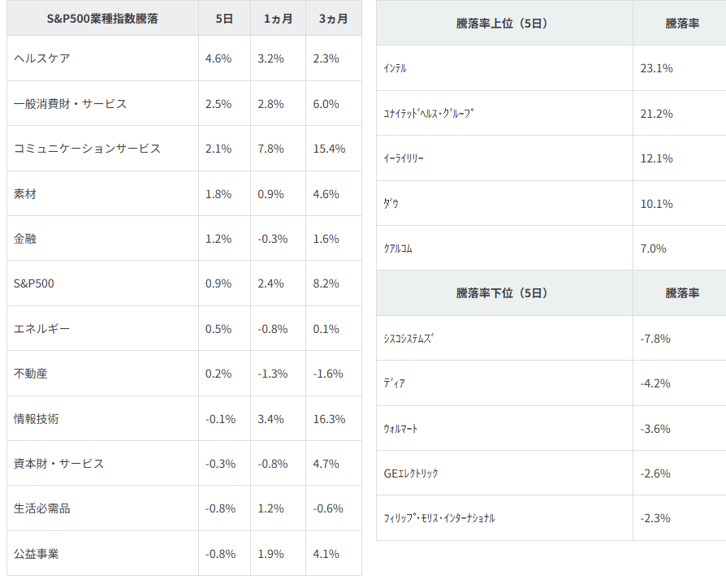Image resolution: width=726 pixels, height=588 pixels.
Task: Click the 21.2% value for ユナイテッドヘルス
Action: [656, 114]
